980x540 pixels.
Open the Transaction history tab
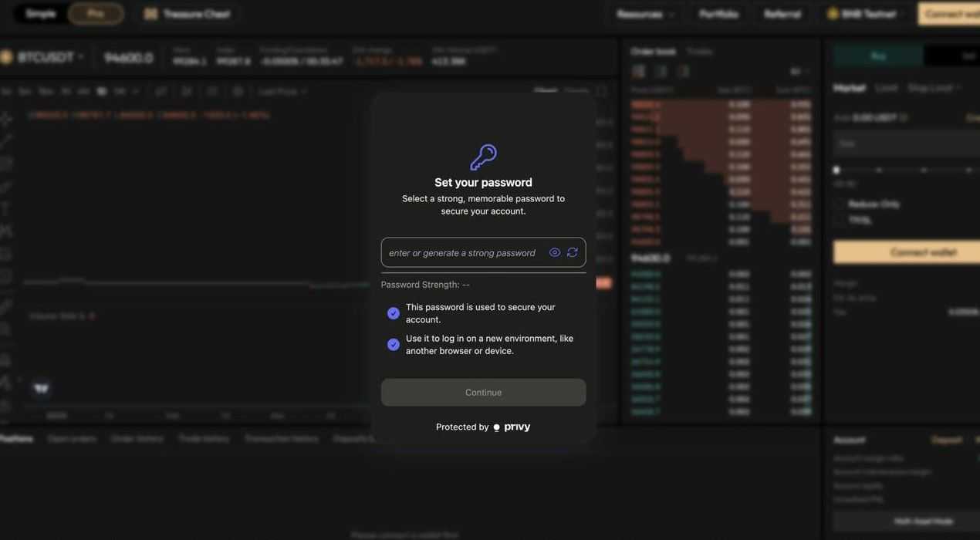[x=282, y=438]
